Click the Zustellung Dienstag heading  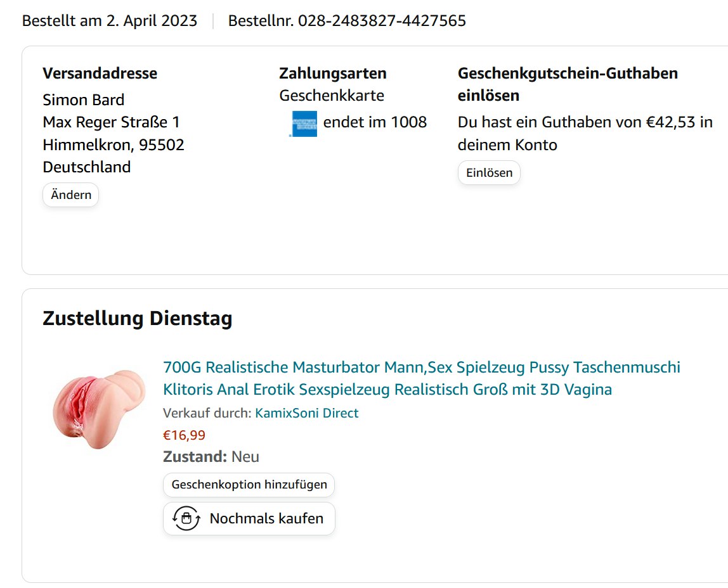pos(137,319)
